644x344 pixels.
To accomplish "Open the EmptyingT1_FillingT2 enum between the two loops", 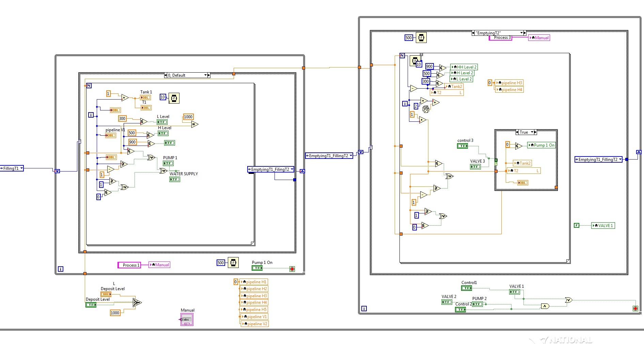I will tap(329, 156).
